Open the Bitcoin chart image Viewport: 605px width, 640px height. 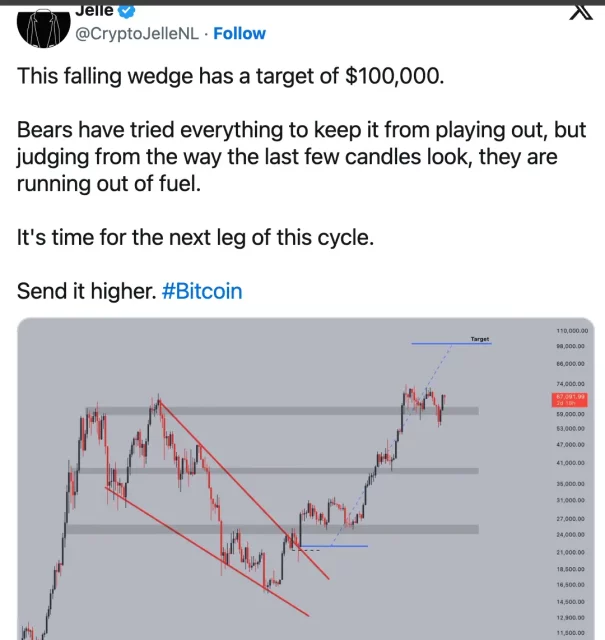coord(305,479)
